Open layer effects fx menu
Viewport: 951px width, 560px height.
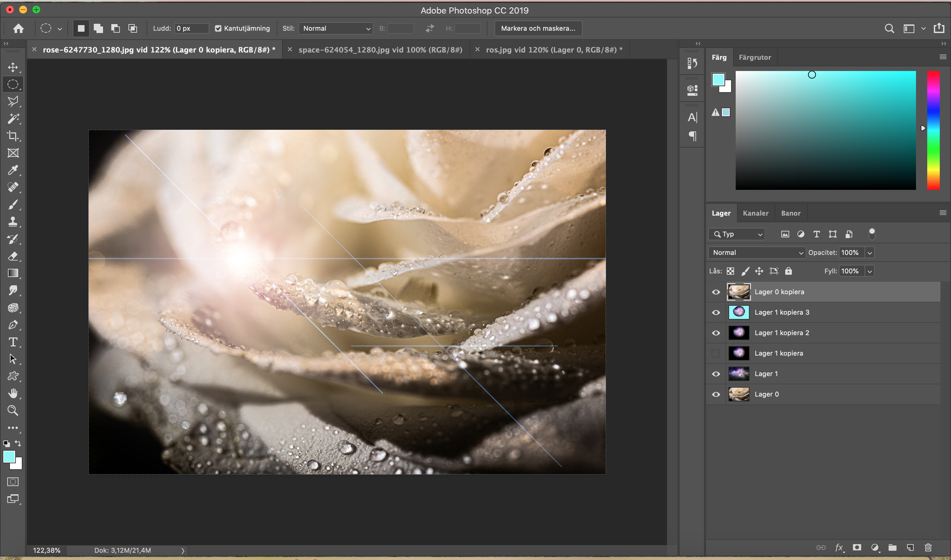click(x=839, y=547)
